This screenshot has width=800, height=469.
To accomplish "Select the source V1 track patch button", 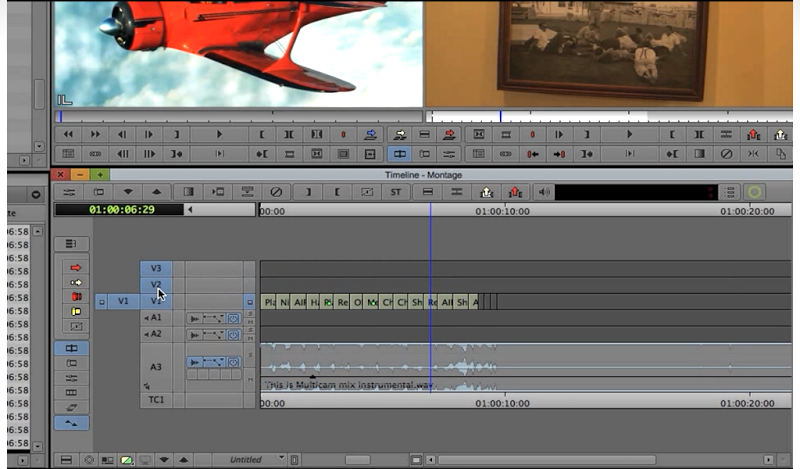I will (123, 300).
